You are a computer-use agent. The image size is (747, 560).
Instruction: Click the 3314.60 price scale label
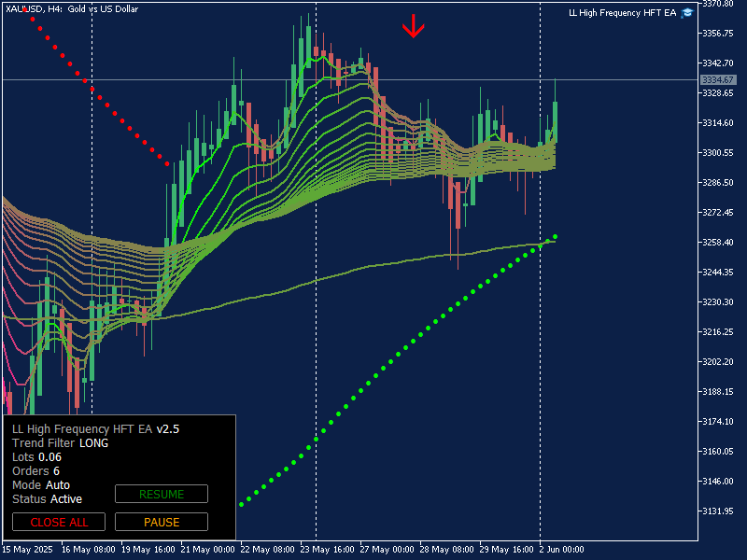(x=718, y=123)
